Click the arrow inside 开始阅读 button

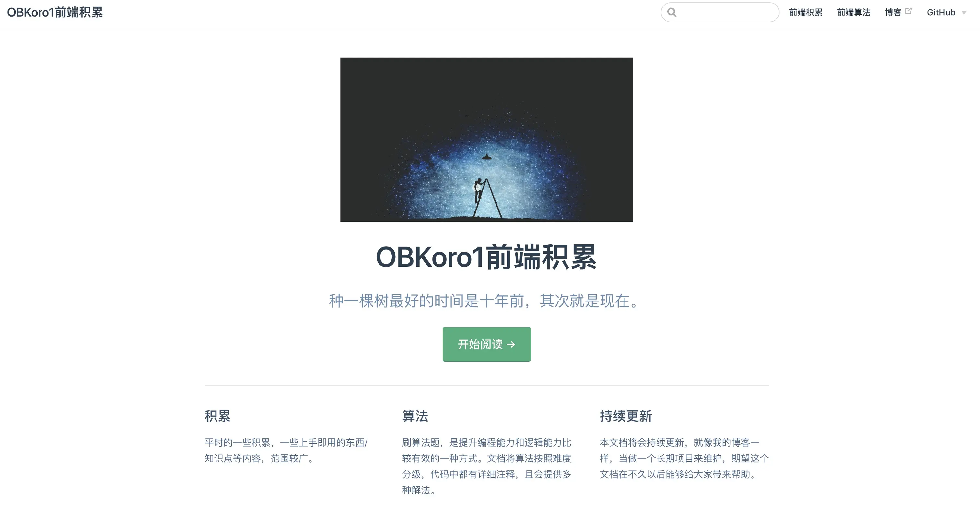point(511,345)
